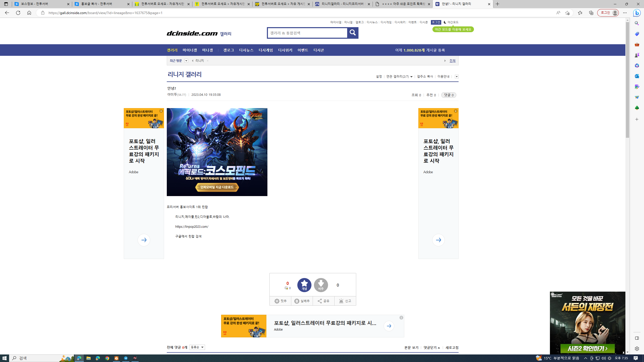Customize sidebar with plus icon
The width and height of the screenshot is (644, 362).
click(637, 119)
